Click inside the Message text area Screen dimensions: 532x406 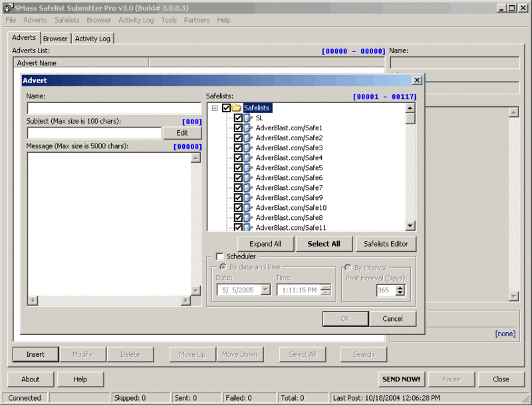pos(109,224)
